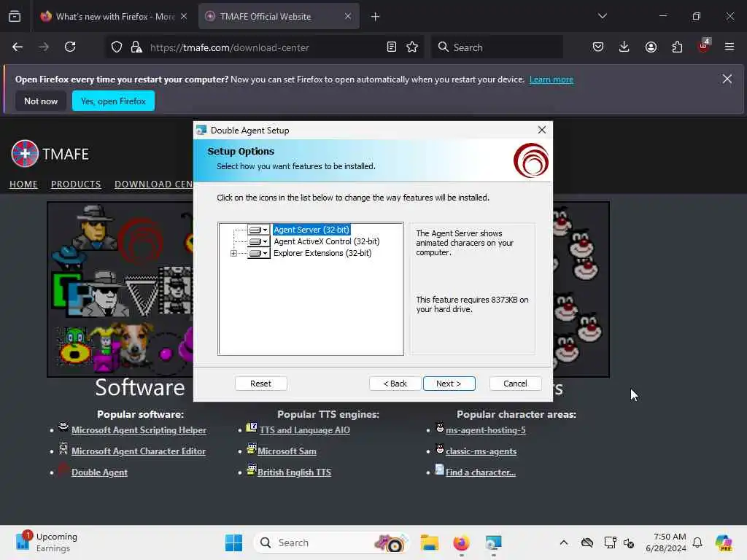Click Learn more link in notification
Image resolution: width=747 pixels, height=560 pixels.
[x=551, y=79]
